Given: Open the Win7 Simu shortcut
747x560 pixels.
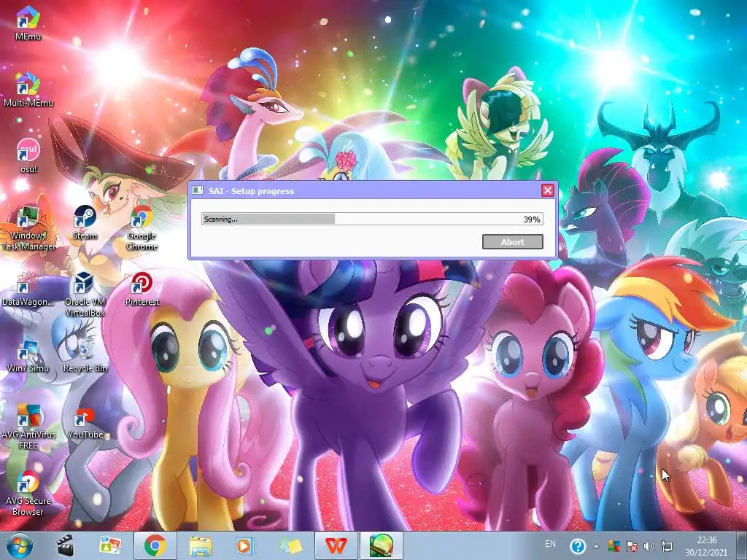Looking at the screenshot, I should (x=28, y=355).
